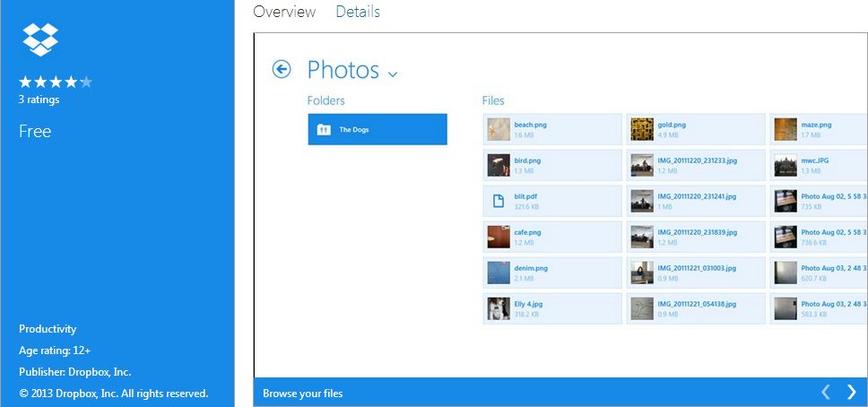Select the gold.png file name
868x407 pixels.
click(x=672, y=126)
